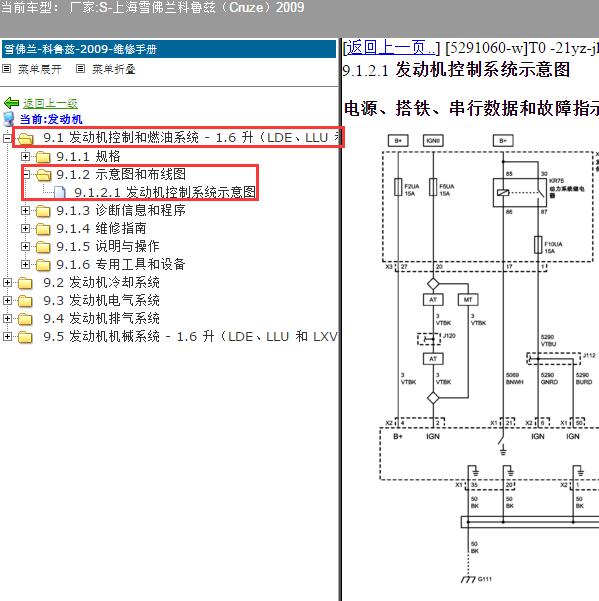Click the folder icon for 9.1.6 专用工具和设备
Viewport: 599px width, 601px height.
(x=43, y=265)
